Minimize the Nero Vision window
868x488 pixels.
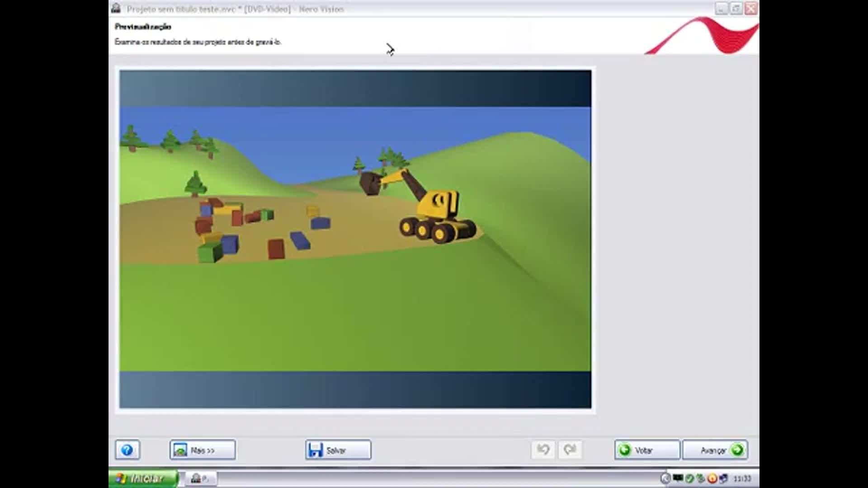[722, 9]
